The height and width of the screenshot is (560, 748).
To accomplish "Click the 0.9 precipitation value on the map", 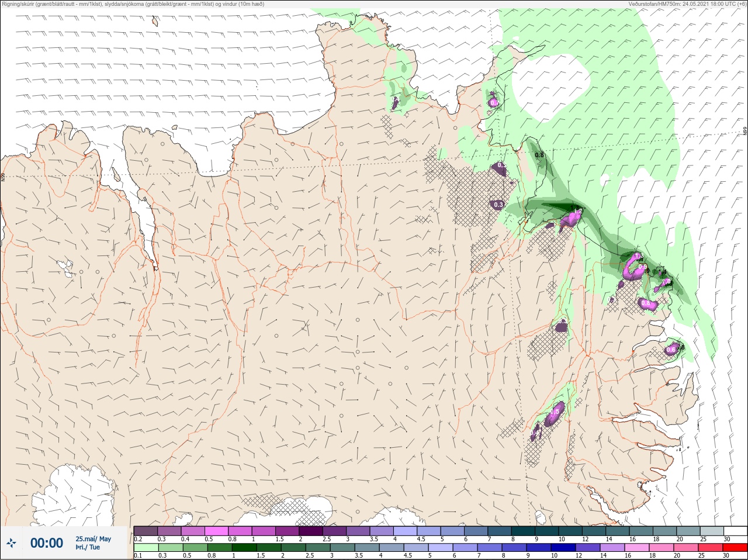I will (x=643, y=267).
